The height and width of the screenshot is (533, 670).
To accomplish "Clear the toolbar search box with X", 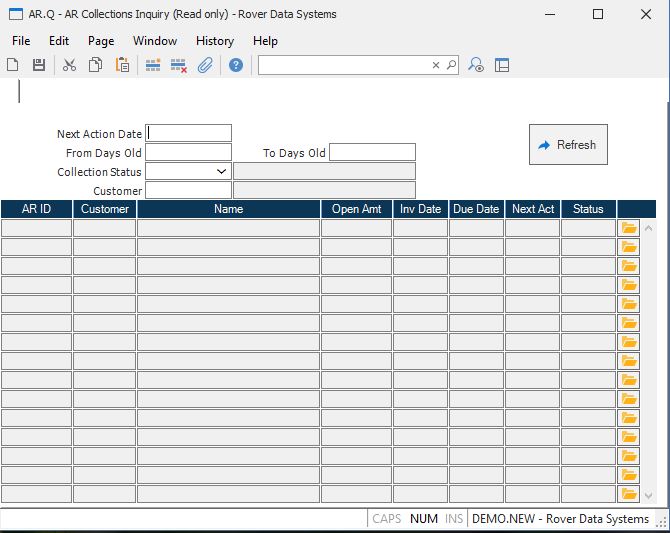I will tap(436, 65).
